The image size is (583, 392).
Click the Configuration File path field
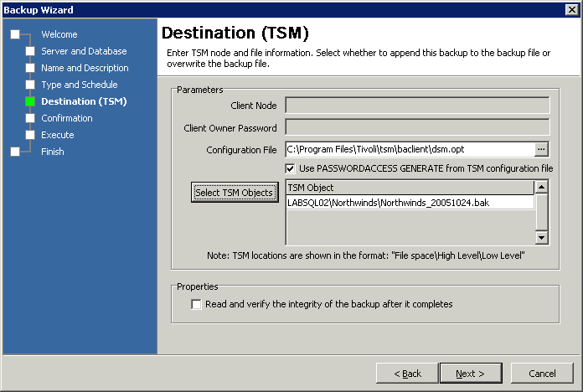[x=410, y=149]
